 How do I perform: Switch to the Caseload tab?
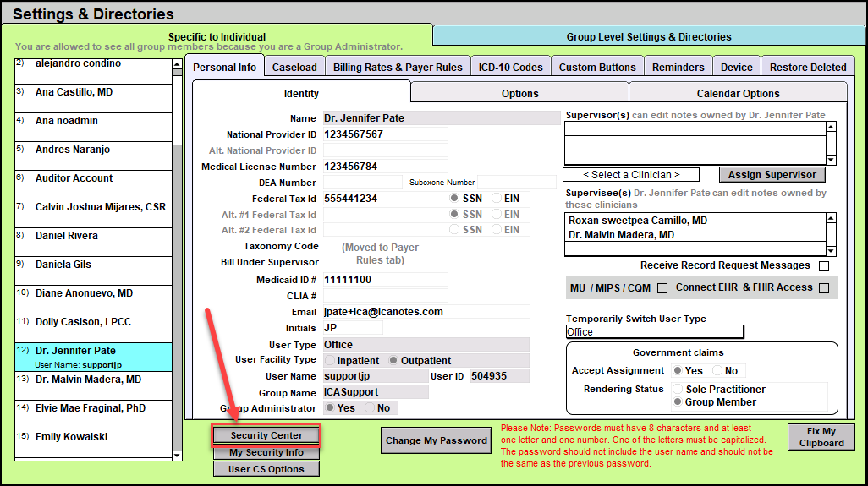pos(294,68)
